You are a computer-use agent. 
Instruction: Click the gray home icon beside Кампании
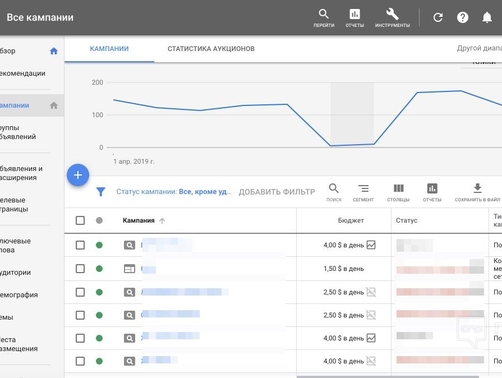(x=54, y=105)
